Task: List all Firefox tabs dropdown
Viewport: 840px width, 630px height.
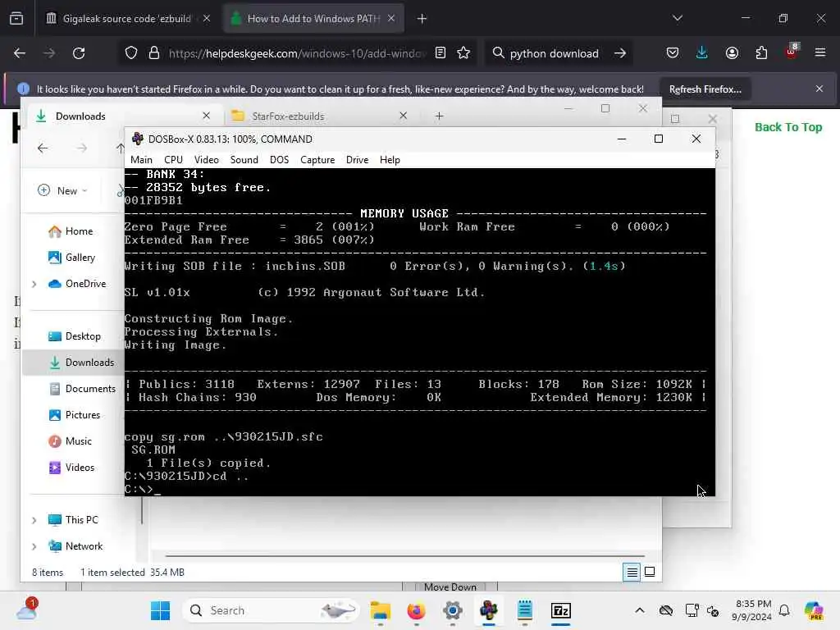Action: coord(677,18)
